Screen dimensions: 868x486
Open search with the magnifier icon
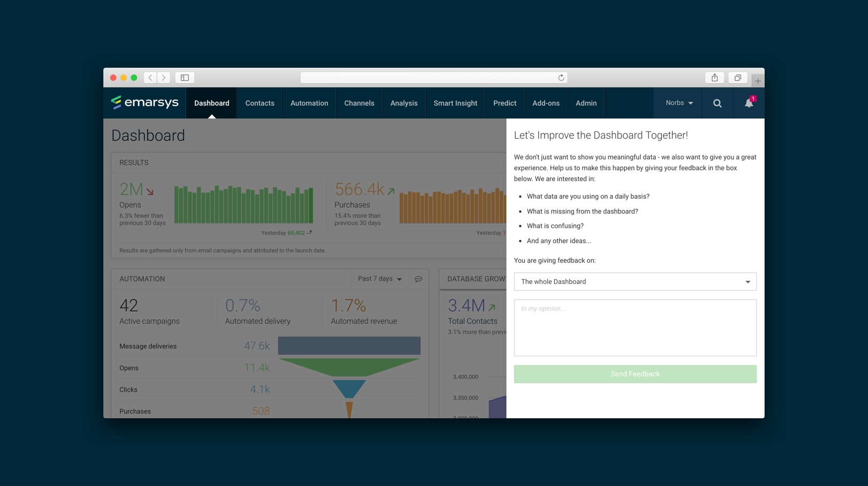coord(717,103)
